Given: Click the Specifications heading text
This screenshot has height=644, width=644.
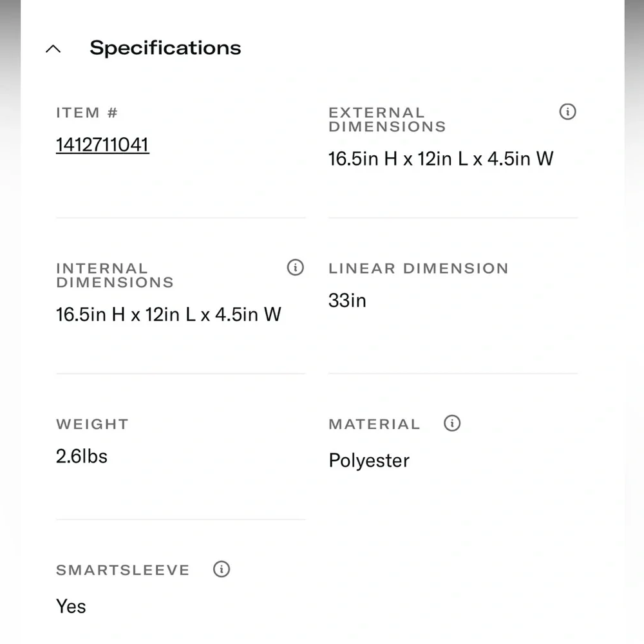Looking at the screenshot, I should 165,48.
